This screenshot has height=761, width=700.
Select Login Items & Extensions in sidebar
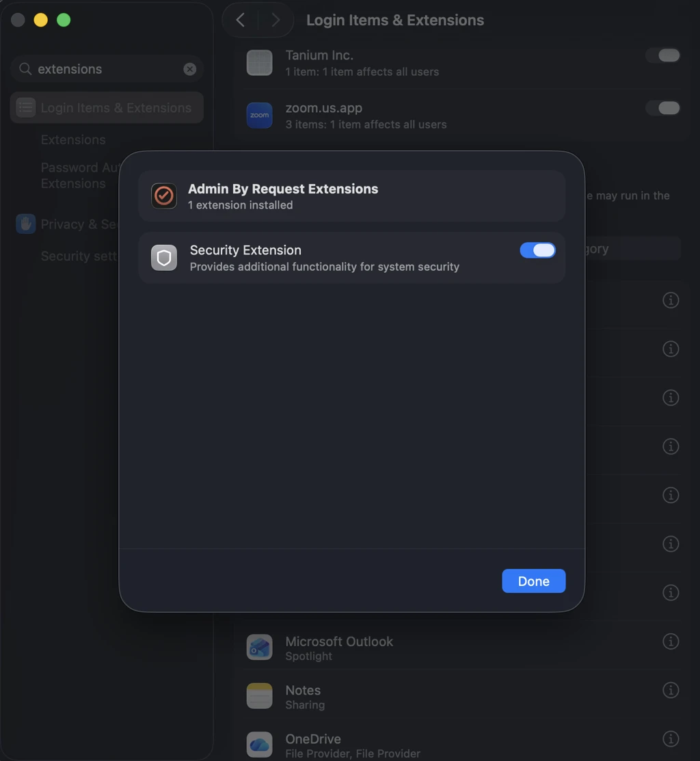point(107,108)
